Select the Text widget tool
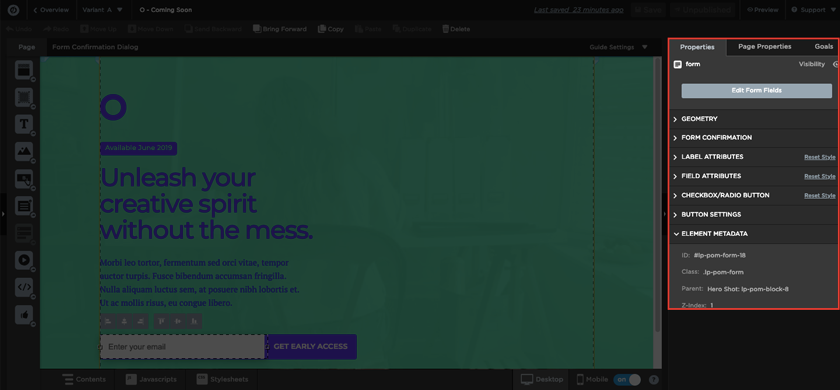This screenshot has width=840, height=390. pyautogui.click(x=24, y=124)
